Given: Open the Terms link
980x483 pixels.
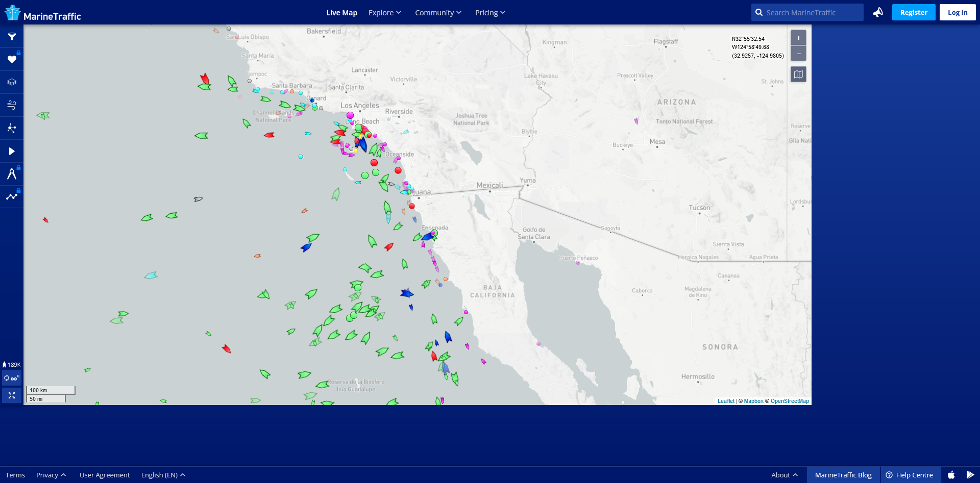Looking at the screenshot, I should [15, 475].
